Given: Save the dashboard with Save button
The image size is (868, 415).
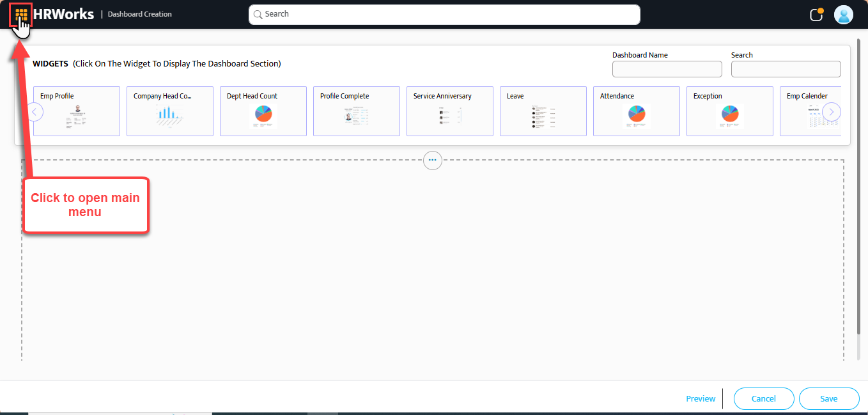Looking at the screenshot, I should pyautogui.click(x=828, y=398).
